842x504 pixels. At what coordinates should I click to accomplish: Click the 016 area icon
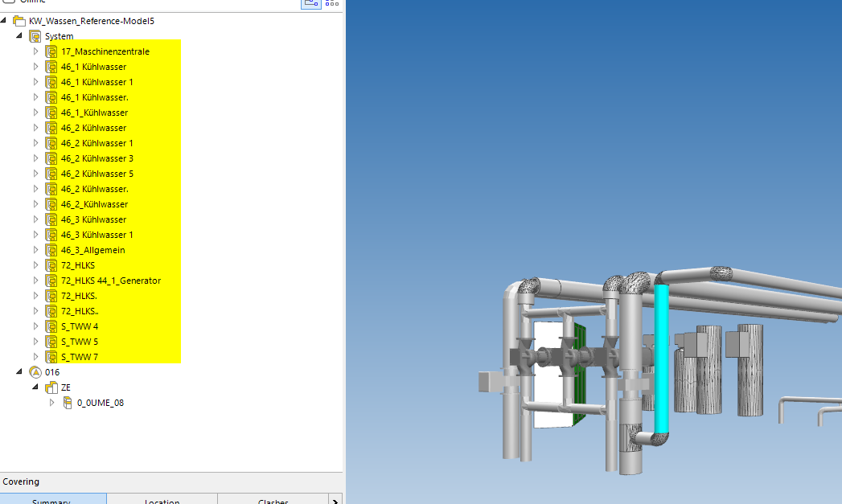(35, 372)
